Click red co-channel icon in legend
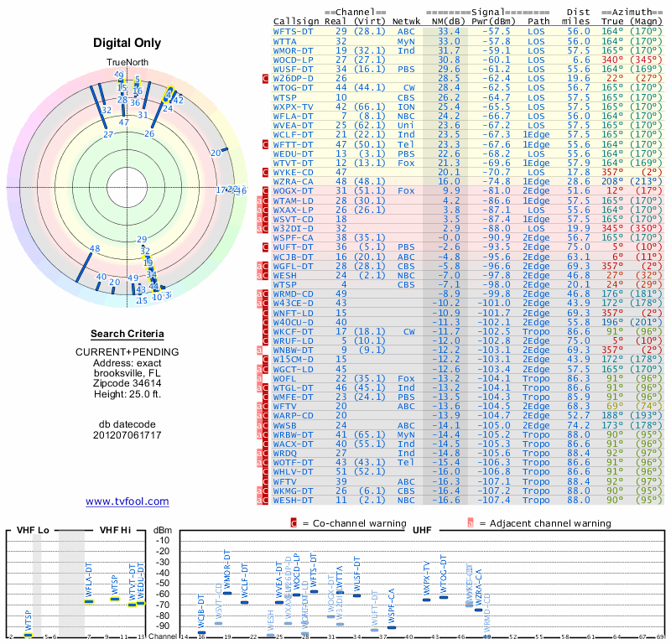 [x=294, y=522]
